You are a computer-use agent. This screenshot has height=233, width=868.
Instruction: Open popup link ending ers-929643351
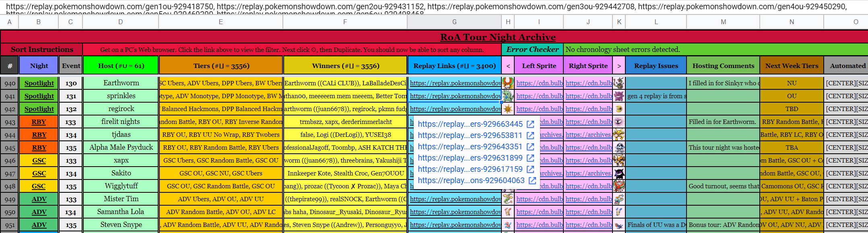tap(470, 147)
